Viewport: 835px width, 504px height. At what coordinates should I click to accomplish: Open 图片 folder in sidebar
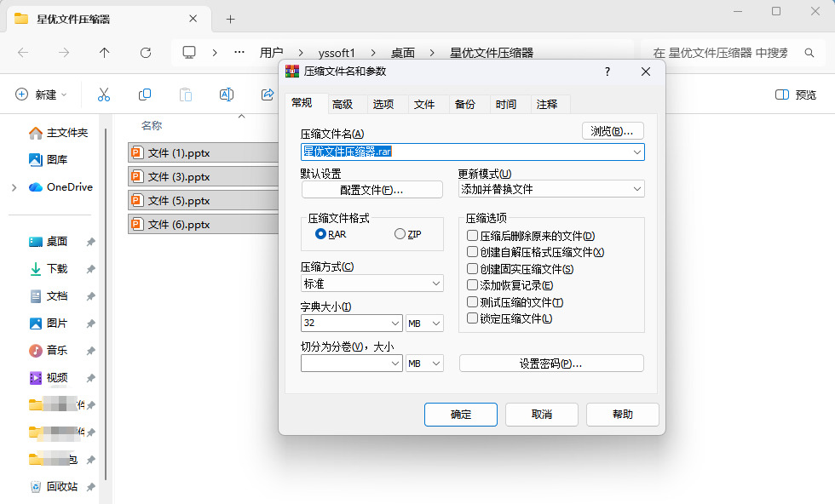pos(48,323)
